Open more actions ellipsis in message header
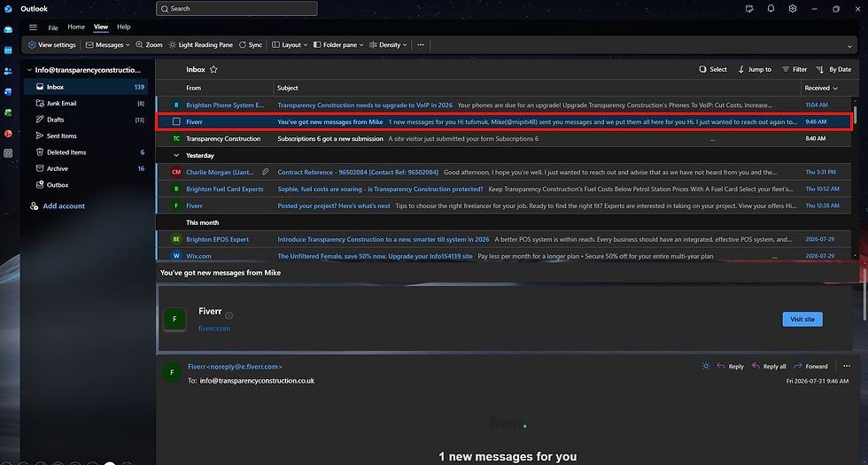This screenshot has height=465, width=868. [847, 366]
